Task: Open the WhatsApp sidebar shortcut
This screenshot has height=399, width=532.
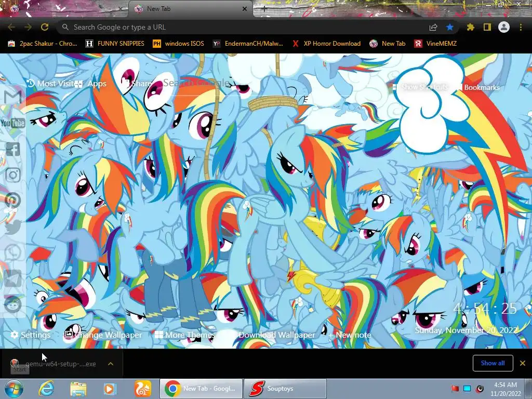Action: 13,253
